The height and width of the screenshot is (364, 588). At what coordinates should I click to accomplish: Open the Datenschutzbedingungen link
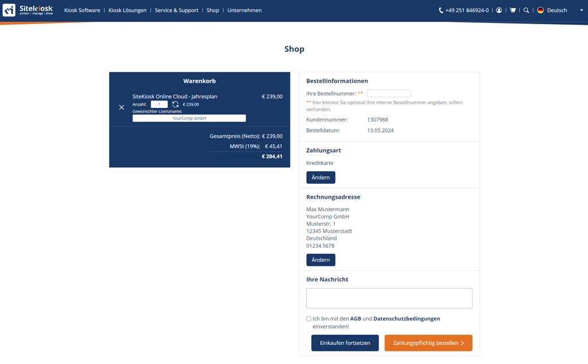[x=405, y=317]
